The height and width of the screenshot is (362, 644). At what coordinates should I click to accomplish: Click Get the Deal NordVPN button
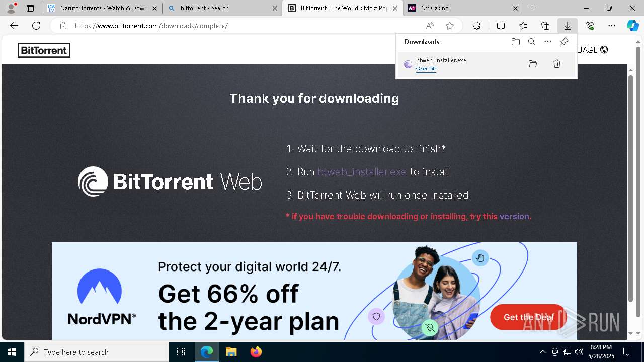coord(528,317)
